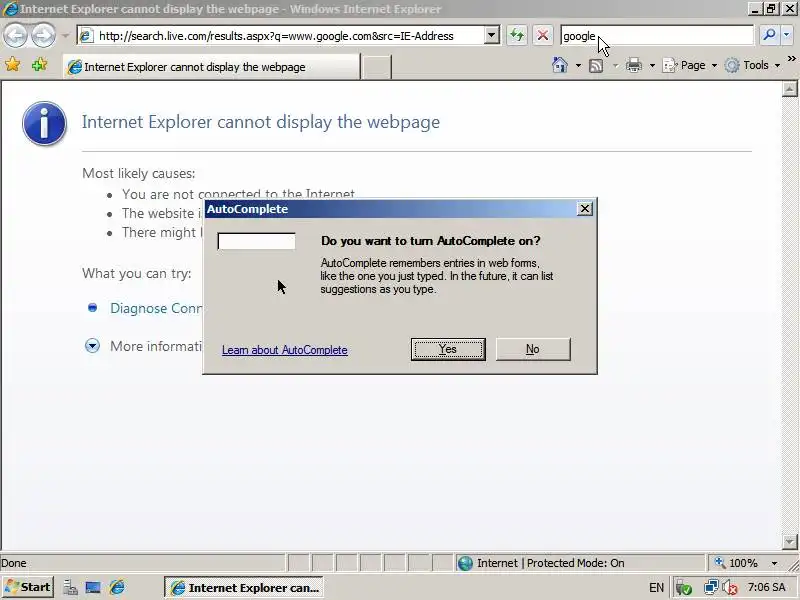The height and width of the screenshot is (600, 800).
Task: Refresh the page with the green arrows icon
Action: pos(517,36)
